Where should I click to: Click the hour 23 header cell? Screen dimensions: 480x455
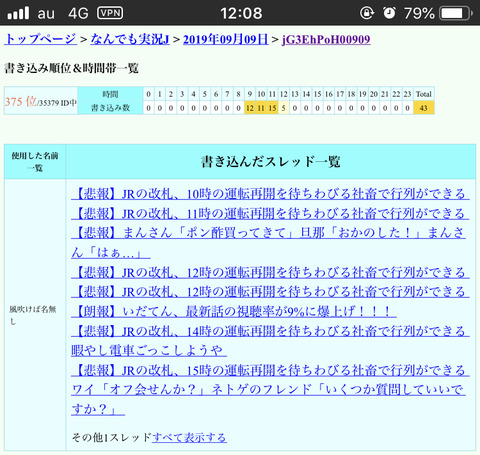(407, 94)
